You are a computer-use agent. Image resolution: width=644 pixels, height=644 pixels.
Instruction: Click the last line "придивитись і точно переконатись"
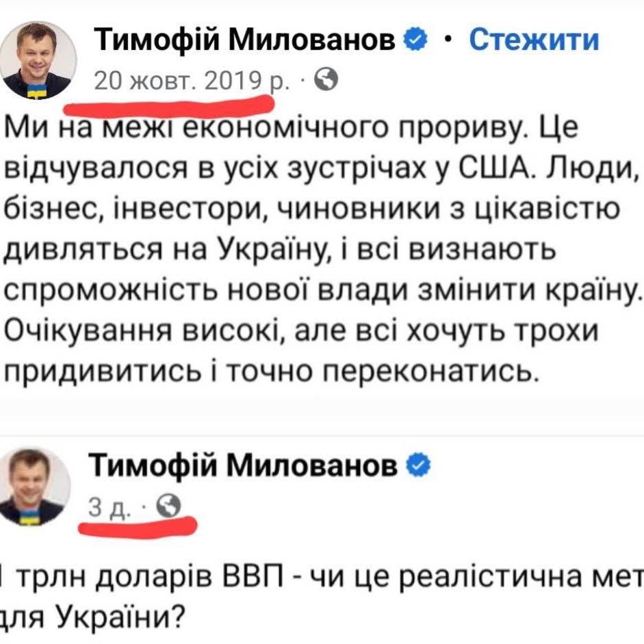pyautogui.click(x=268, y=371)
